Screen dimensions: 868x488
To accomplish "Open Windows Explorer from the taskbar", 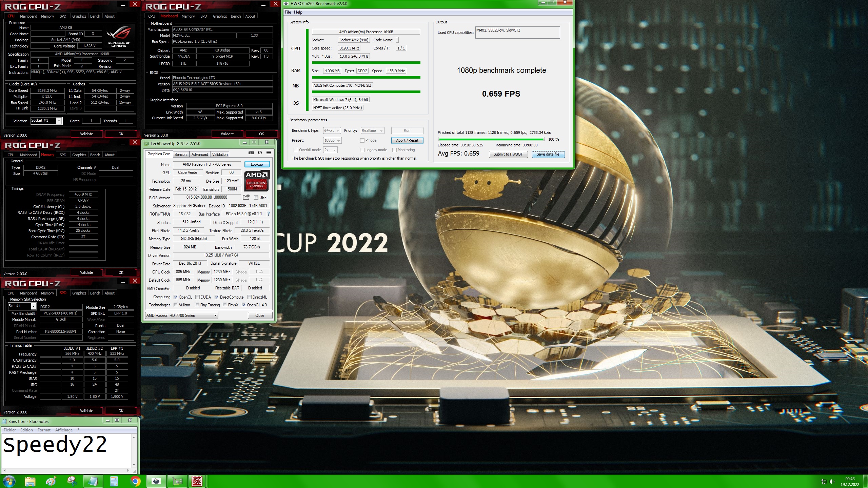I will [30, 481].
